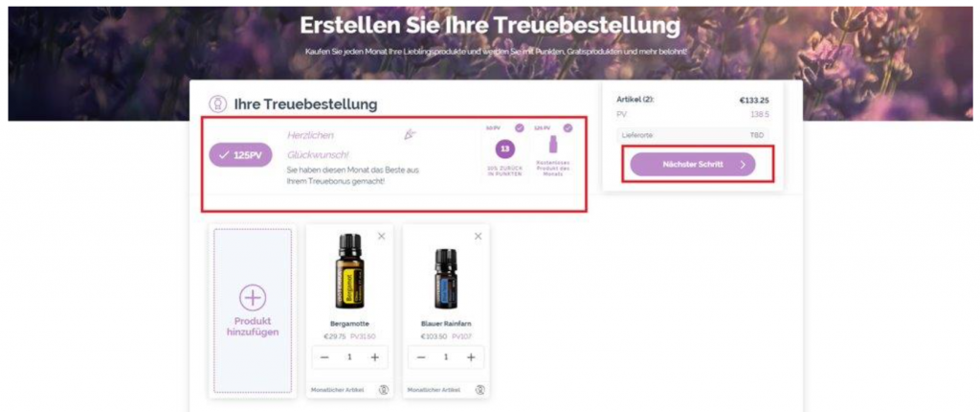This screenshot has width=980, height=412.
Task: Click the 125 PV checkmark circle
Action: 568,127
